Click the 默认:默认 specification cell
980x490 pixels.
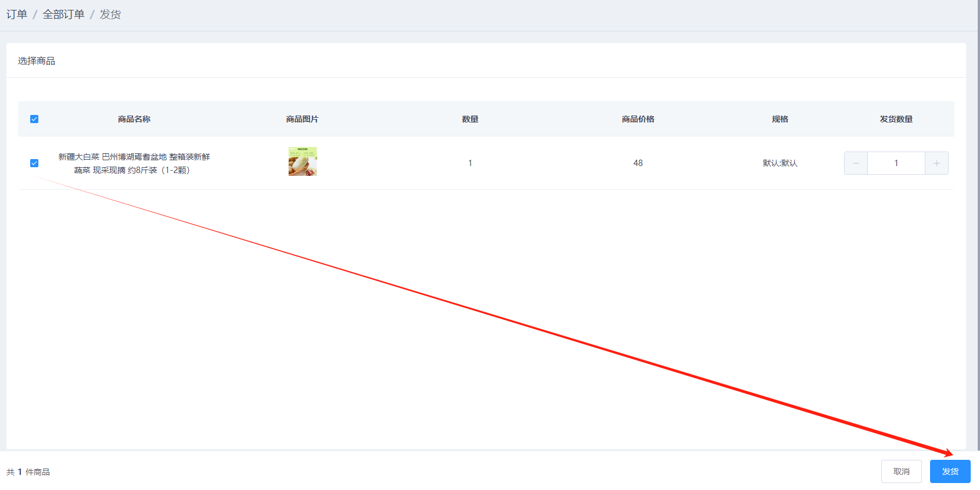(780, 163)
